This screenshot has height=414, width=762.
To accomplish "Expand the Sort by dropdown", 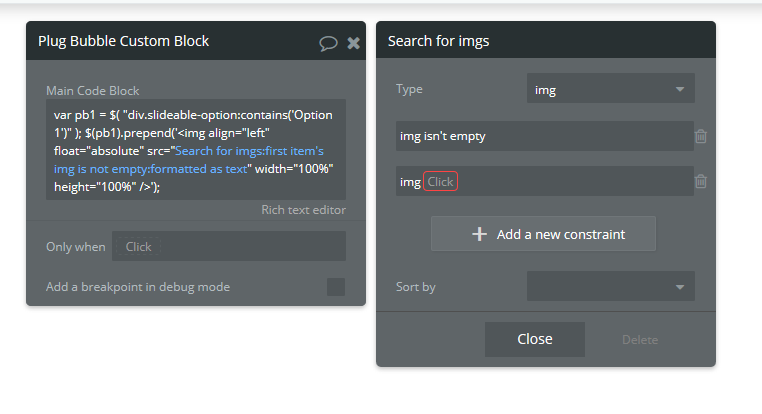I will (610, 286).
